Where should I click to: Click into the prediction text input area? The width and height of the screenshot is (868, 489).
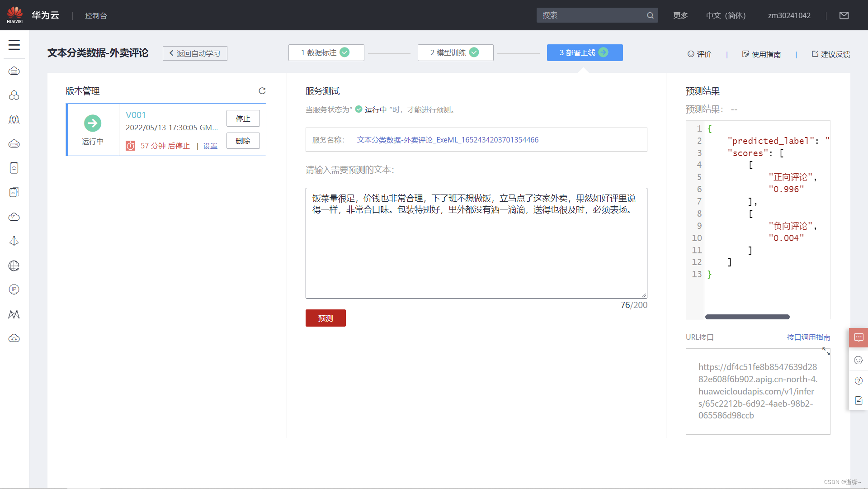(x=476, y=243)
